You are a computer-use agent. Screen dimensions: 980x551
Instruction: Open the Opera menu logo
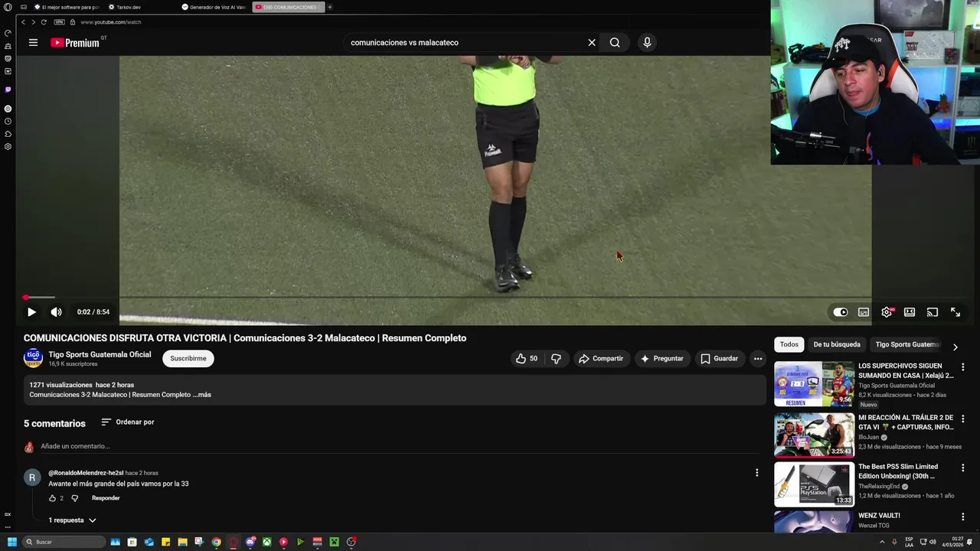(x=8, y=7)
